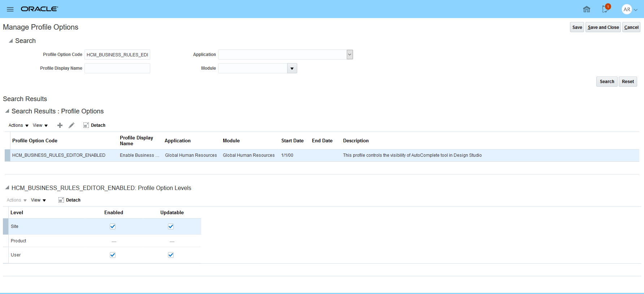This screenshot has width=644, height=294.
Task: Detach the Profile Options results table
Action: 94,125
